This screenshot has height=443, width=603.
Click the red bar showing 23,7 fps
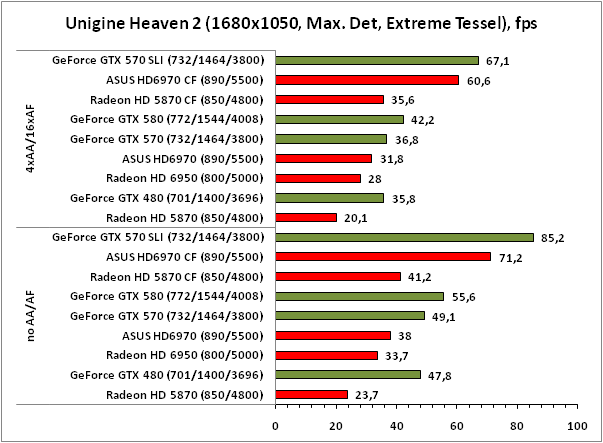311,394
